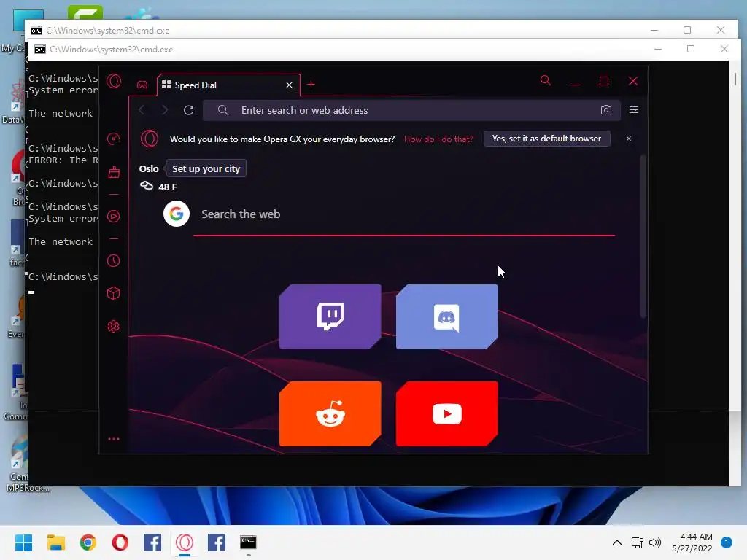Open GX Control speedometer in sidebar
This screenshot has width=747, height=560.
[113, 139]
